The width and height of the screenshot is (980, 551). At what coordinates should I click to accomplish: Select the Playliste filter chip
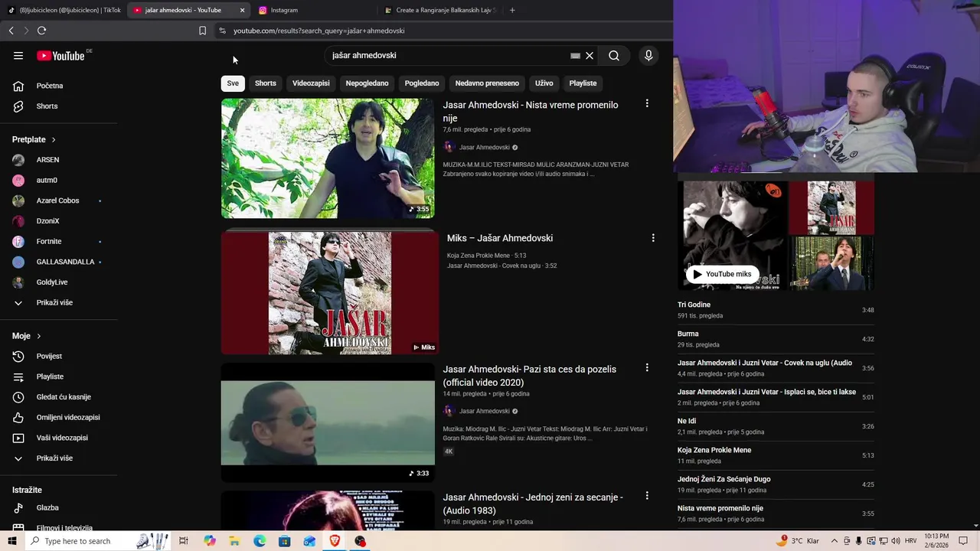583,83
